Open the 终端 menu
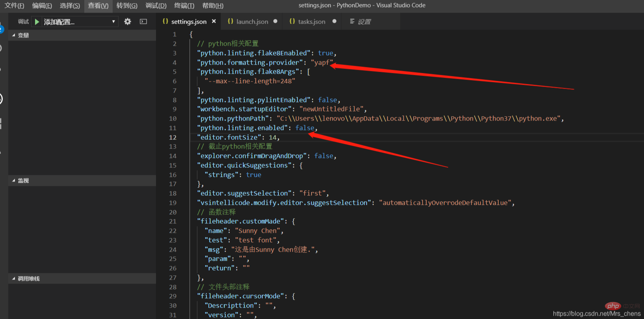This screenshot has height=319, width=644. pos(184,6)
